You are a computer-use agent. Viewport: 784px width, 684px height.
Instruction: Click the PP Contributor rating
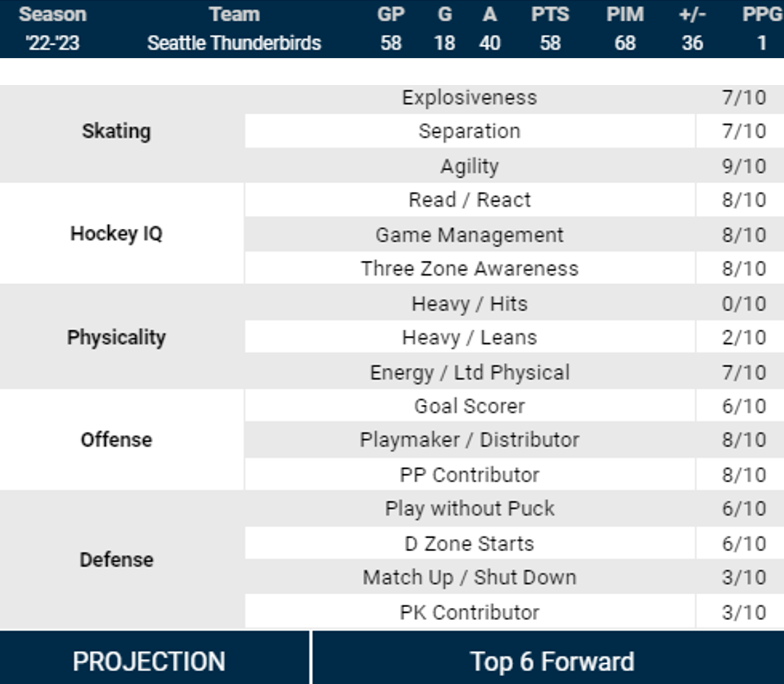(744, 475)
